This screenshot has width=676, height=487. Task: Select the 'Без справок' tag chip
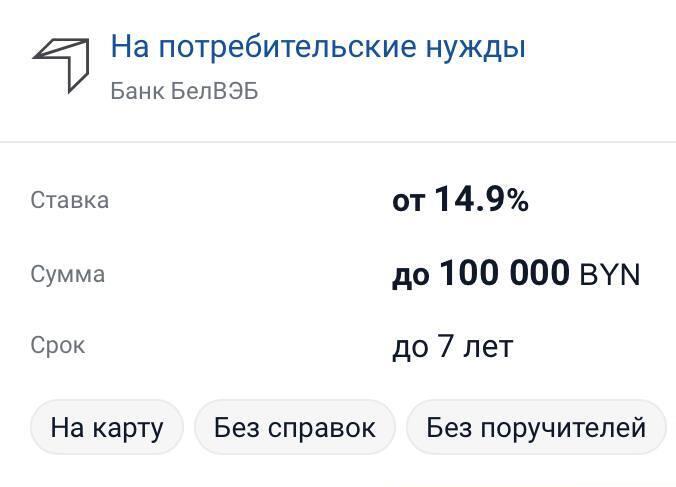295,428
